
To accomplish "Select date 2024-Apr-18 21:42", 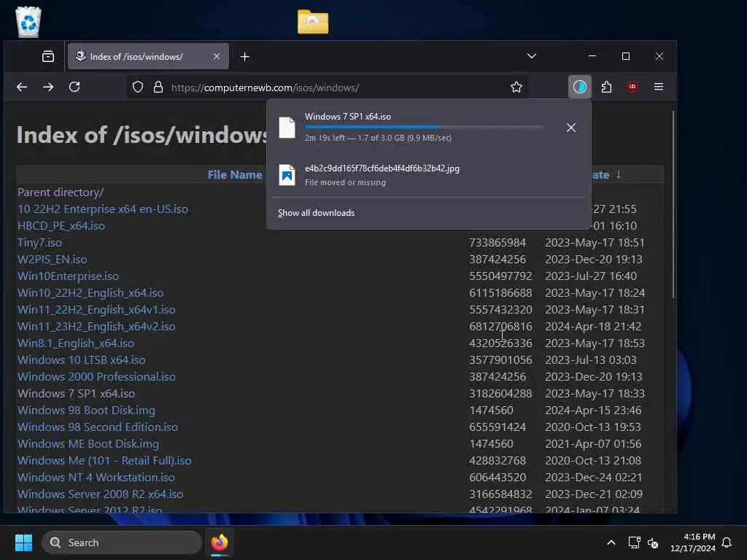I will (x=593, y=326).
